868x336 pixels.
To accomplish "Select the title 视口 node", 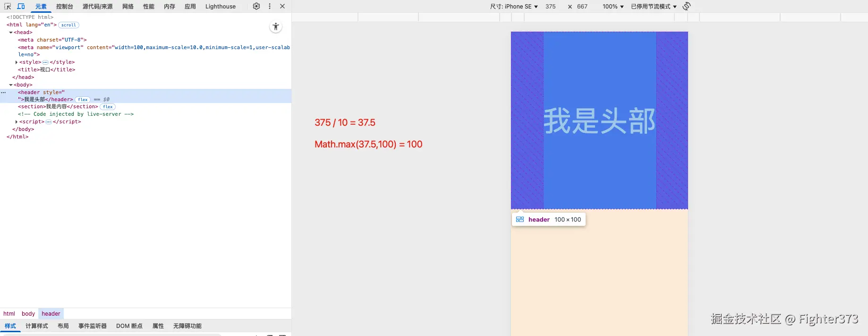I will (47, 70).
